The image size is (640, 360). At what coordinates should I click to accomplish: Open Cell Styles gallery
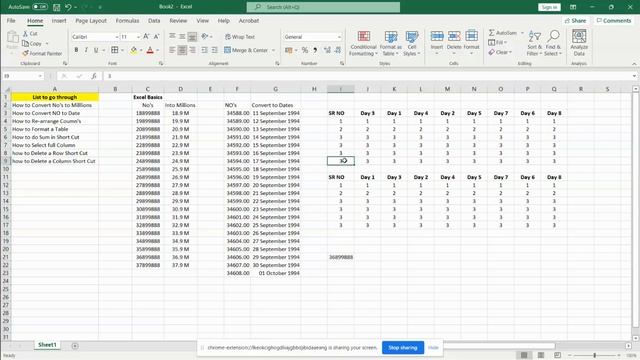click(411, 43)
